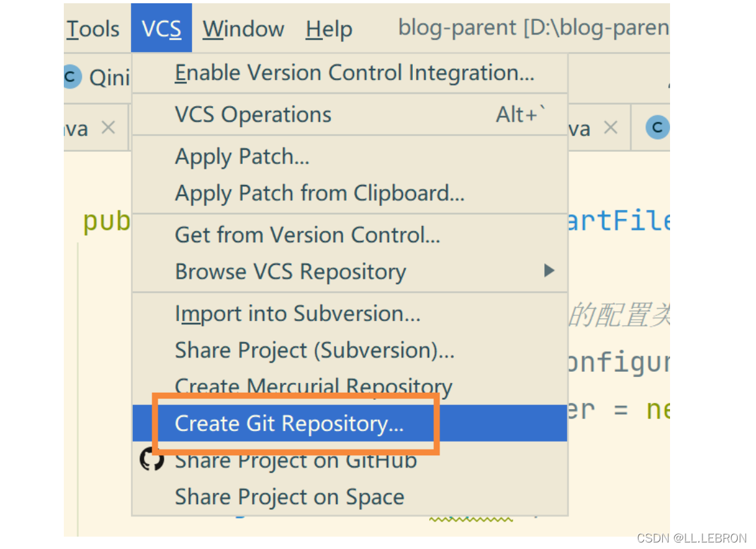Choose Share Project on Space

coord(289,498)
